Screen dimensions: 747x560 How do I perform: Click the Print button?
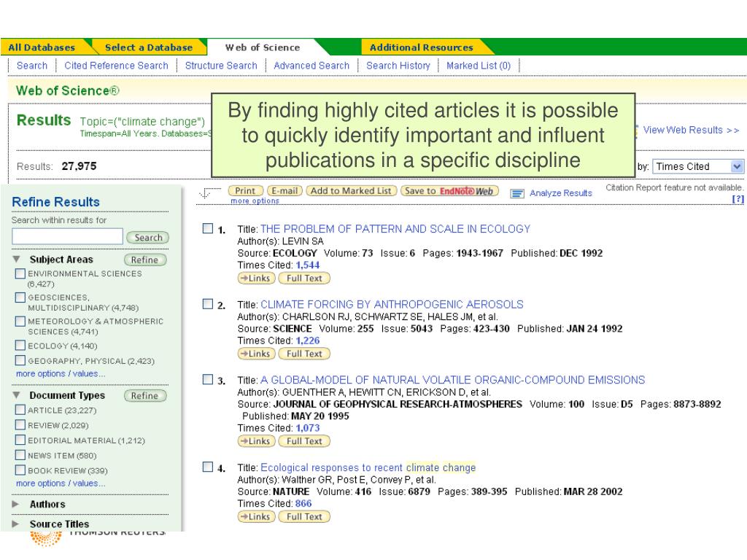245,191
